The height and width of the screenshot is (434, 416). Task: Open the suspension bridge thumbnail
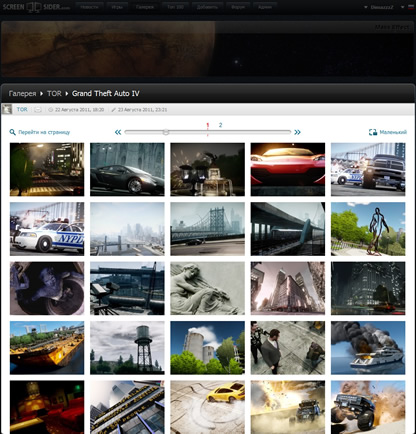click(207, 229)
